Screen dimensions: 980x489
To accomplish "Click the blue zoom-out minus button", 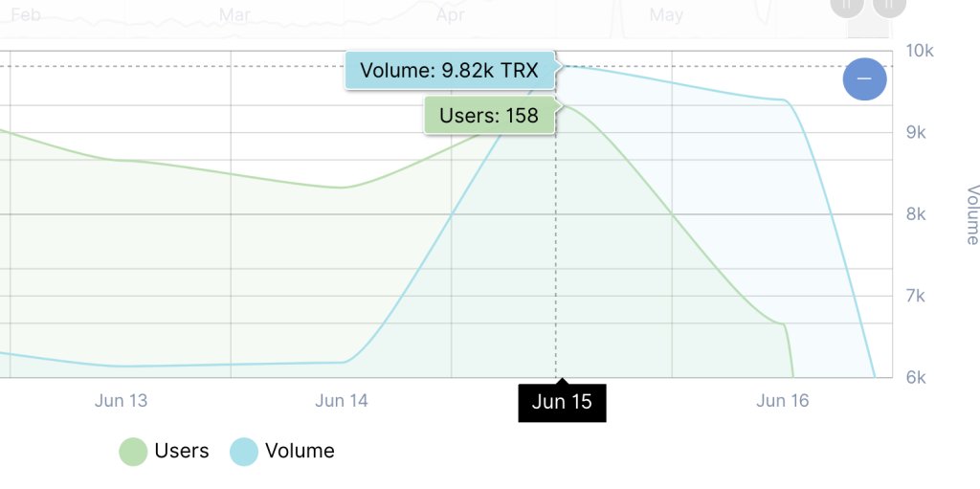I will coord(864,78).
